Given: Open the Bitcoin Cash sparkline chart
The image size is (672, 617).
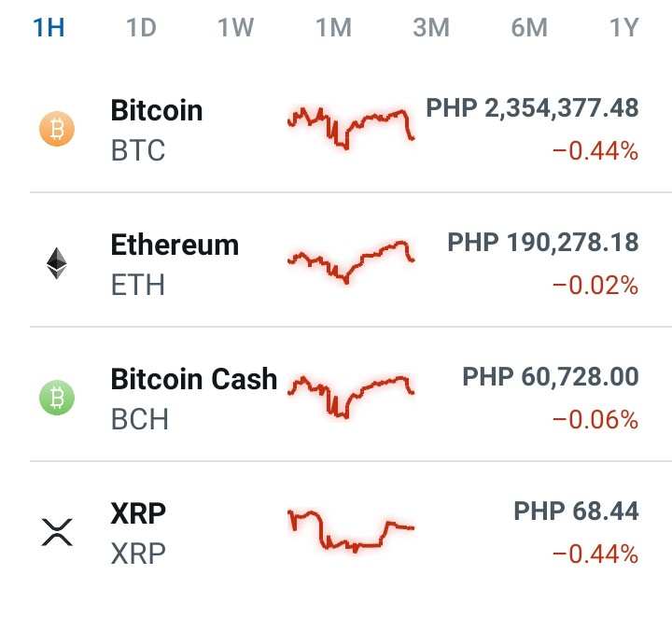Looking at the screenshot, I should point(351,397).
